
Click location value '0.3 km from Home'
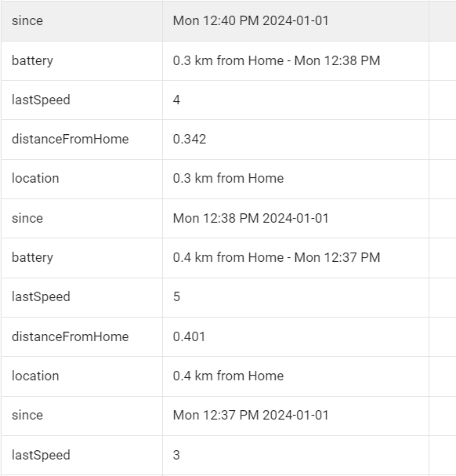(228, 179)
